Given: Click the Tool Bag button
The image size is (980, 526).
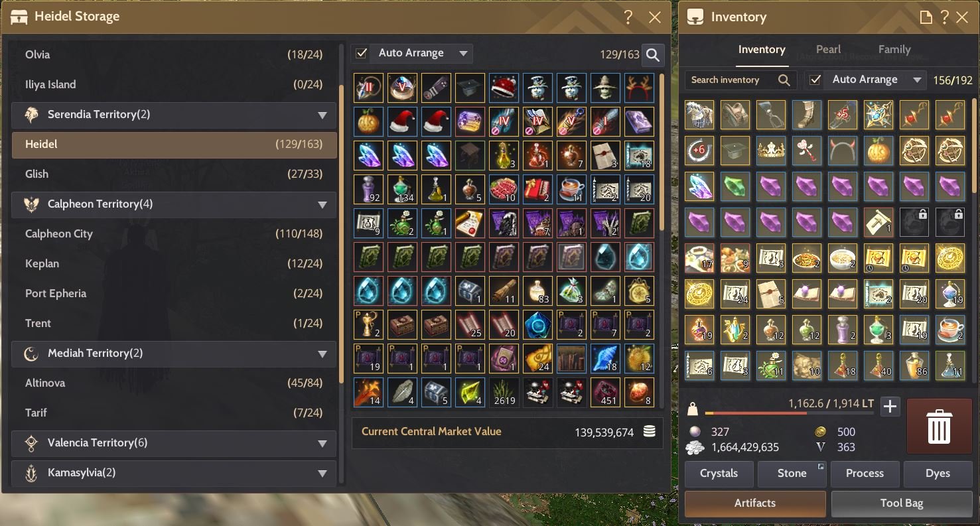Looking at the screenshot, I should [x=901, y=503].
